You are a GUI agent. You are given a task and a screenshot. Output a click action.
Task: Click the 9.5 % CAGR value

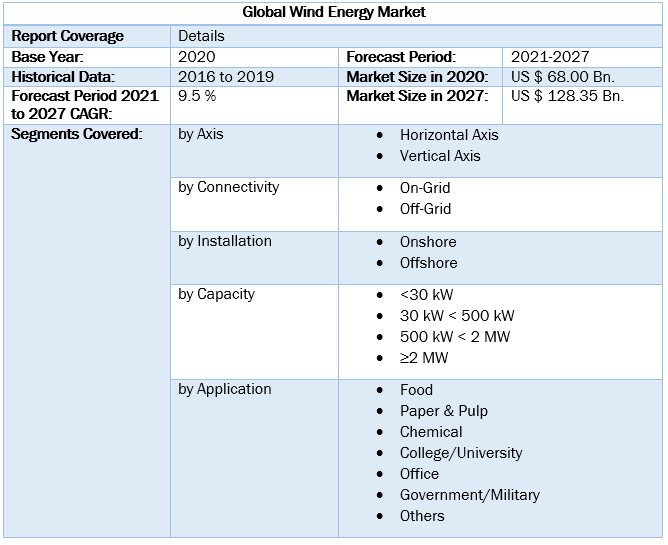pyautogui.click(x=200, y=97)
